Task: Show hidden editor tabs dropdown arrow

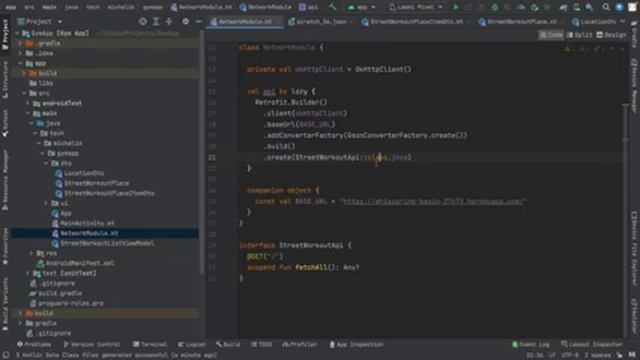Action: click(x=622, y=21)
